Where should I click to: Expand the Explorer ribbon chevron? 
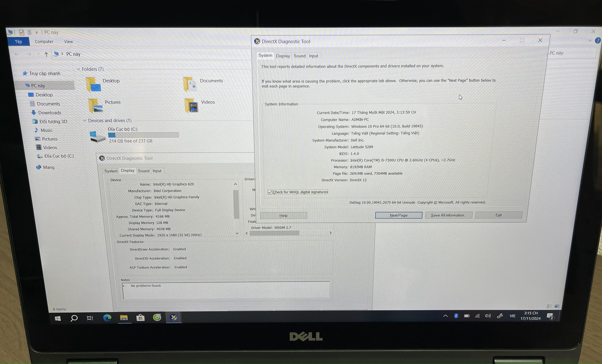click(590, 40)
